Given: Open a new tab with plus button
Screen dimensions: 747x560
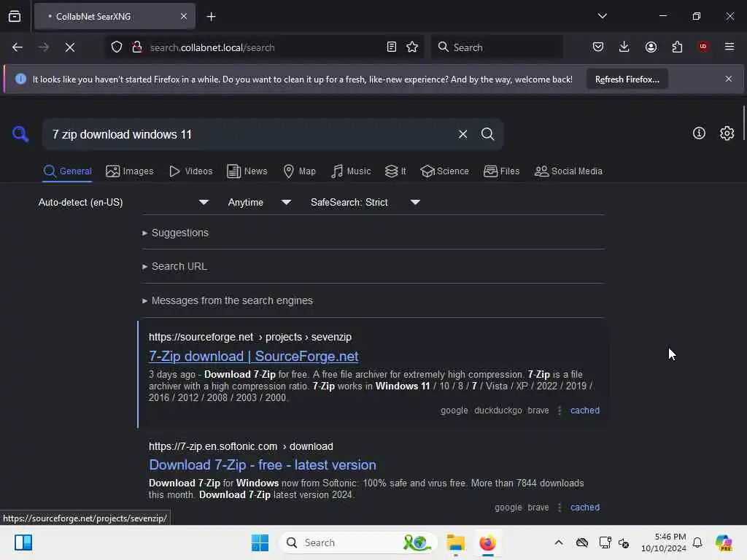Looking at the screenshot, I should tap(211, 17).
